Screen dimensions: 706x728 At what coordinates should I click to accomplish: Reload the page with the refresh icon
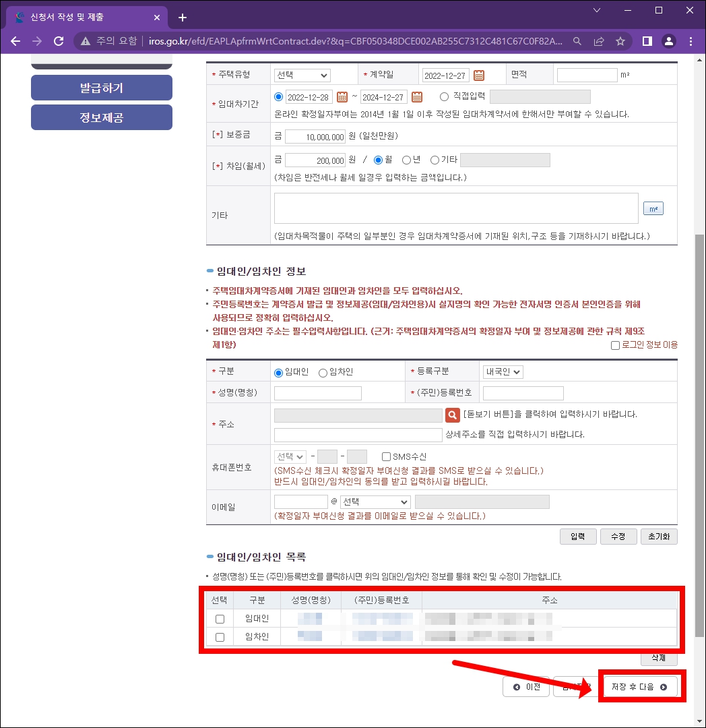coord(59,40)
